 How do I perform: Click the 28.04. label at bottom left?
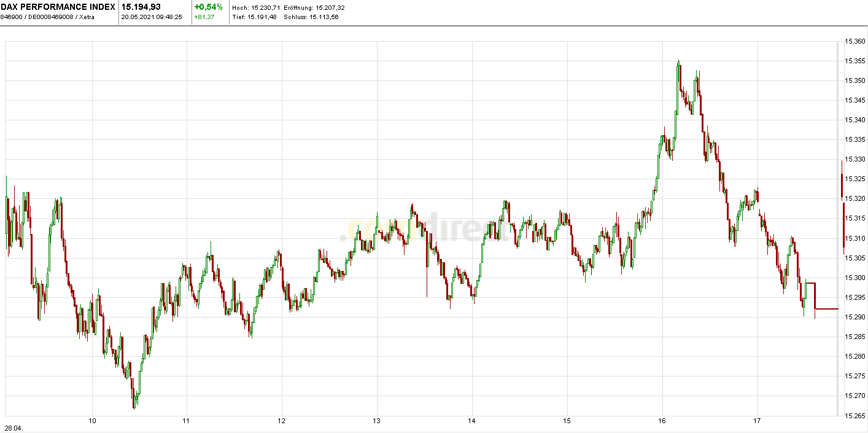pyautogui.click(x=12, y=426)
